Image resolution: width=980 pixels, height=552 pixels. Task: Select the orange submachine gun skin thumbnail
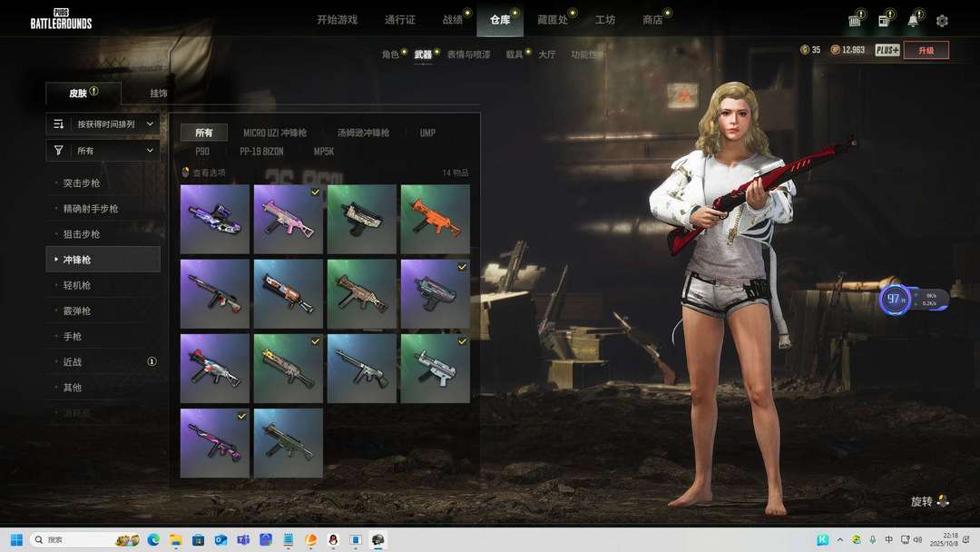click(x=435, y=219)
